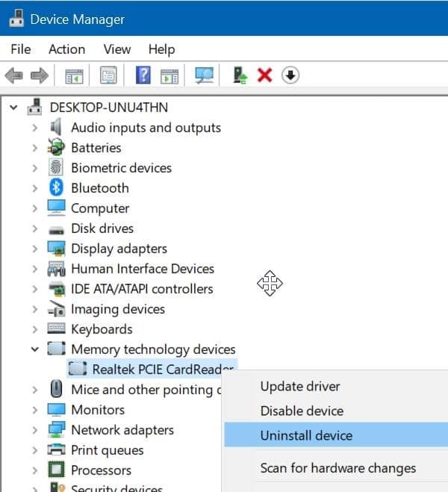Click the back arrow in the toolbar

(x=13, y=75)
